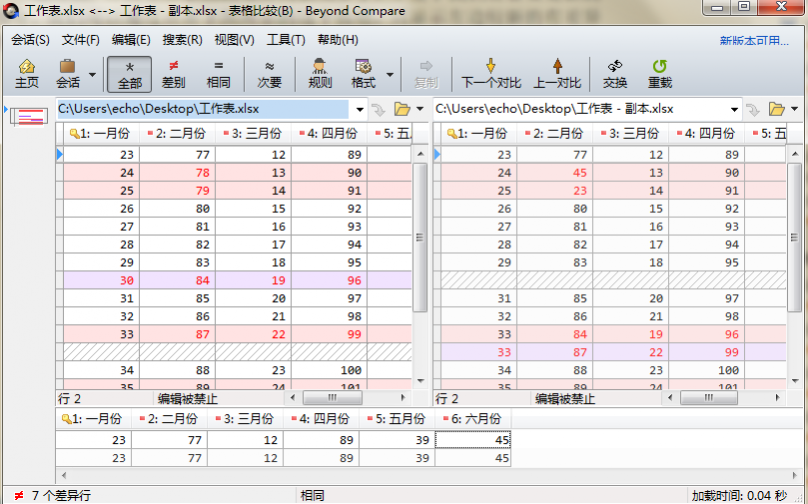Click right pane vertical scrollbar thumb
The height and width of the screenshot is (504, 808).
(795, 237)
